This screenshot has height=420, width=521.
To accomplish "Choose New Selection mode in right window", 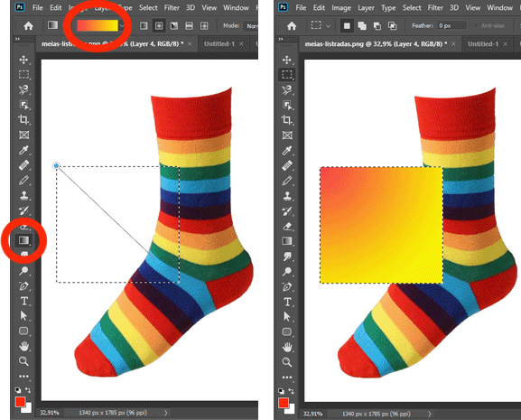I will 347,25.
